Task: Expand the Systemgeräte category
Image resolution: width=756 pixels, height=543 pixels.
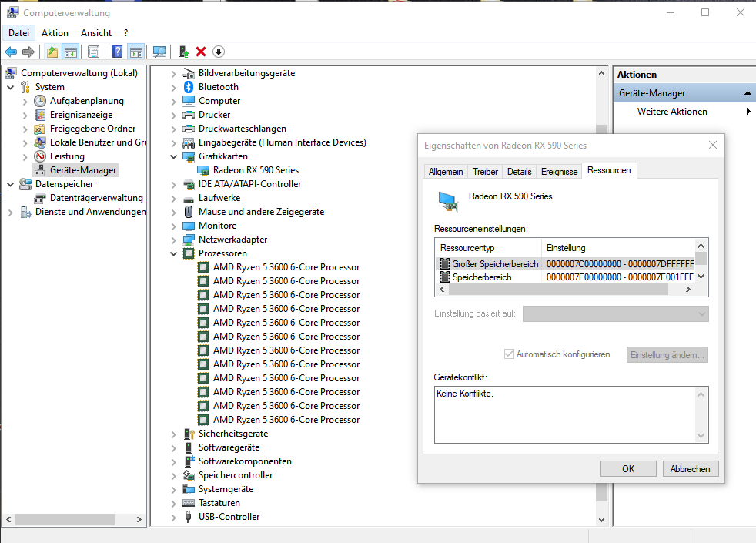Action: [x=173, y=490]
